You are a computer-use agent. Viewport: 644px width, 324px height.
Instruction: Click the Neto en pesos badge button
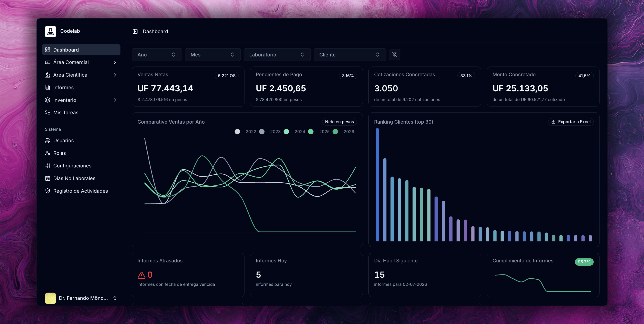point(339,122)
